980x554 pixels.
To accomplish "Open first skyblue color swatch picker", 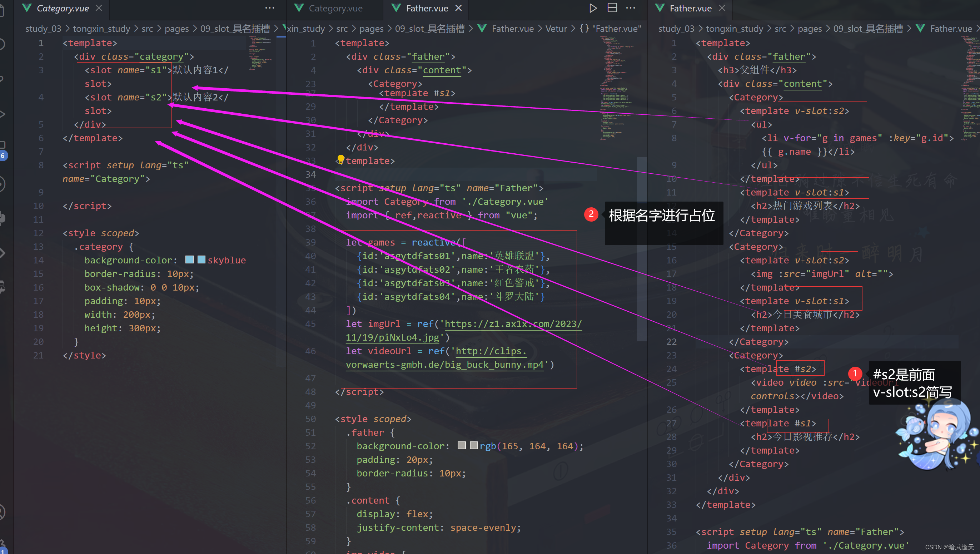I will pyautogui.click(x=189, y=259).
